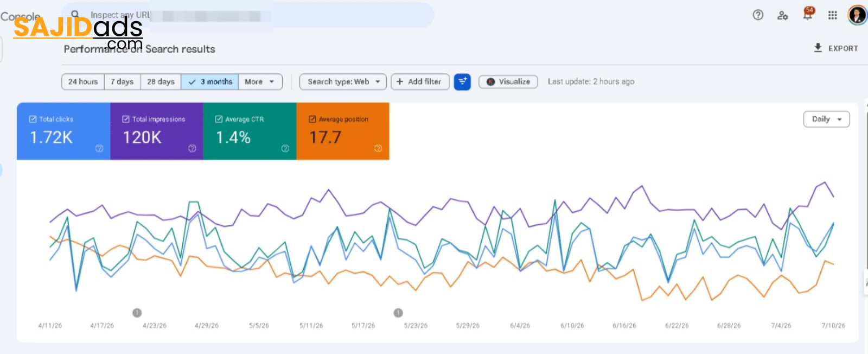868x354 pixels.
Task: Open the Google apps grid icon
Action: [x=832, y=15]
